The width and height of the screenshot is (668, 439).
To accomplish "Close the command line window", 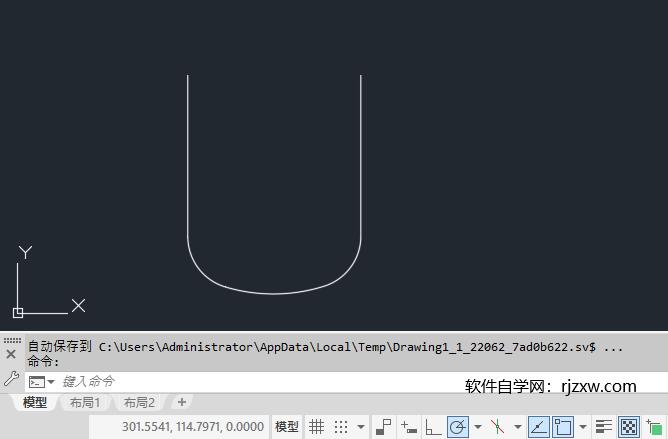I will point(11,354).
